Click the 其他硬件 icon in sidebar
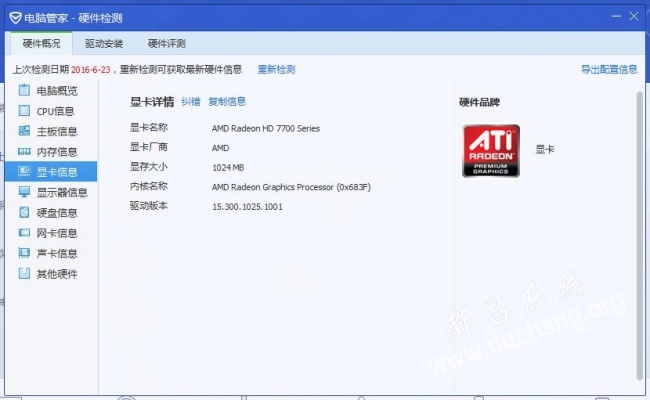This screenshot has height=400, width=650. click(x=24, y=273)
